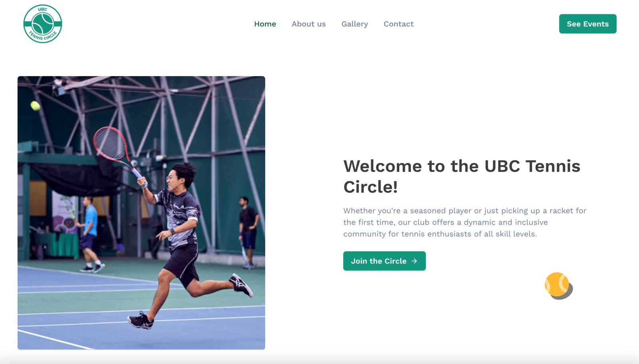Click the UBC Tennis Circle logo
The height and width of the screenshot is (364, 639).
click(43, 24)
